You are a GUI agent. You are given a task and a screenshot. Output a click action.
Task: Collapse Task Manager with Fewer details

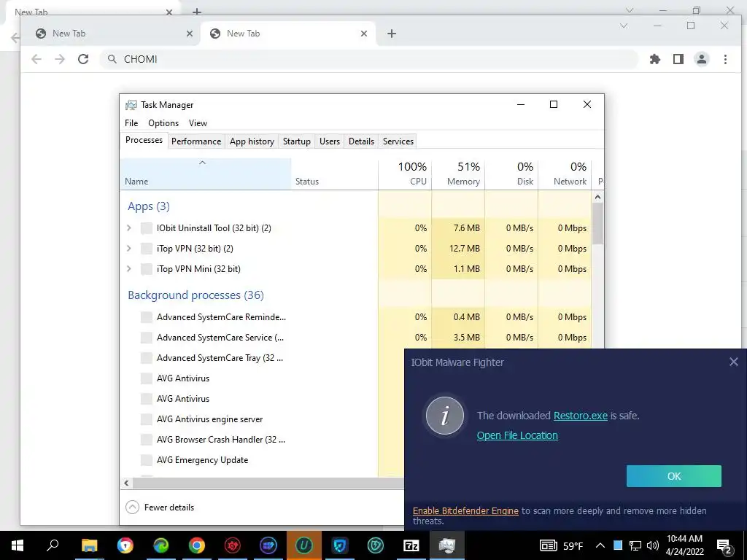pyautogui.click(x=160, y=507)
